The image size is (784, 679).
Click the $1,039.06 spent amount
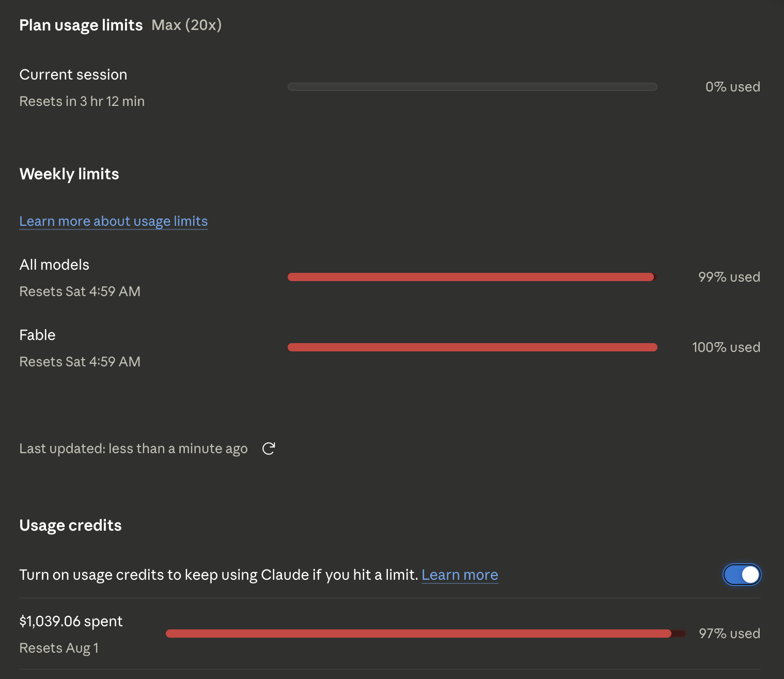point(71,621)
